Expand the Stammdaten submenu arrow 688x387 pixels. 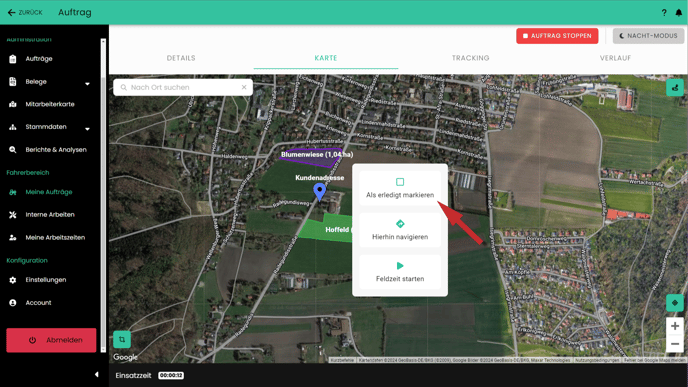pyautogui.click(x=87, y=129)
